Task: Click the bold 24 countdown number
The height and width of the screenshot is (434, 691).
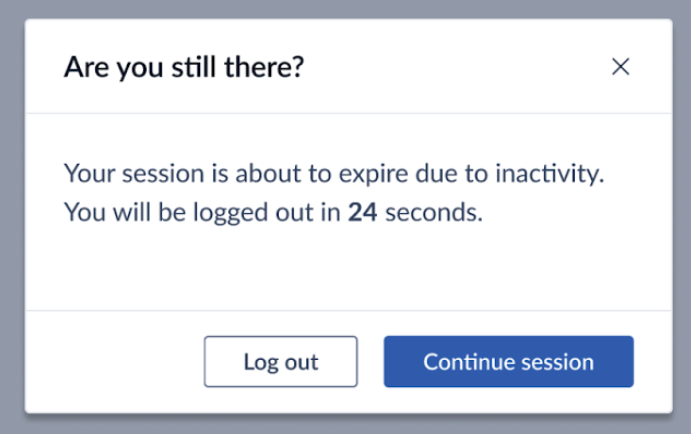Action: 361,212
